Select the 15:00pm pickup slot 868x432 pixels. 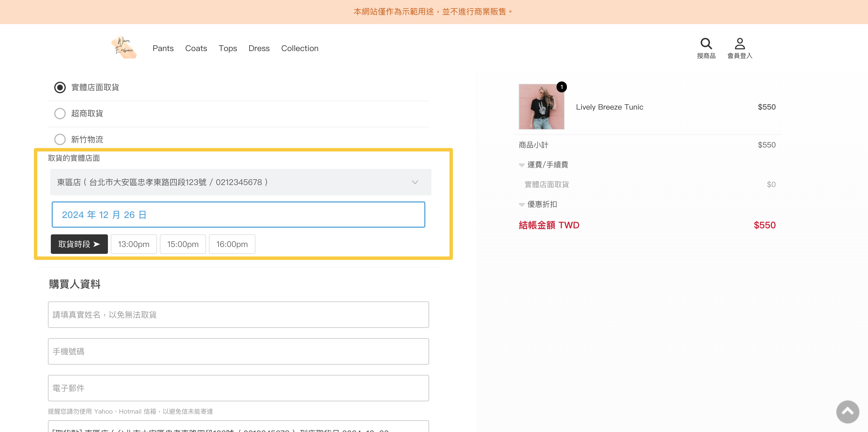coord(183,244)
